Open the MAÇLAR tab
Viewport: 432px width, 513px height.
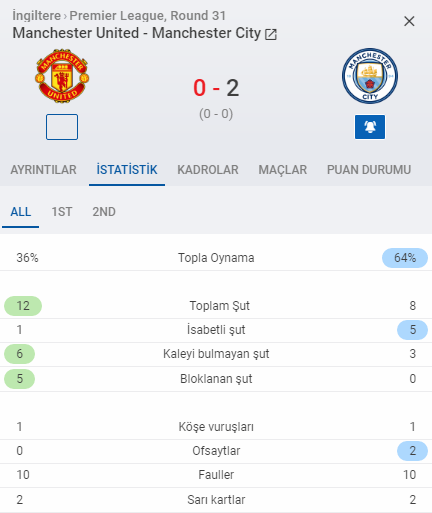[x=283, y=170]
